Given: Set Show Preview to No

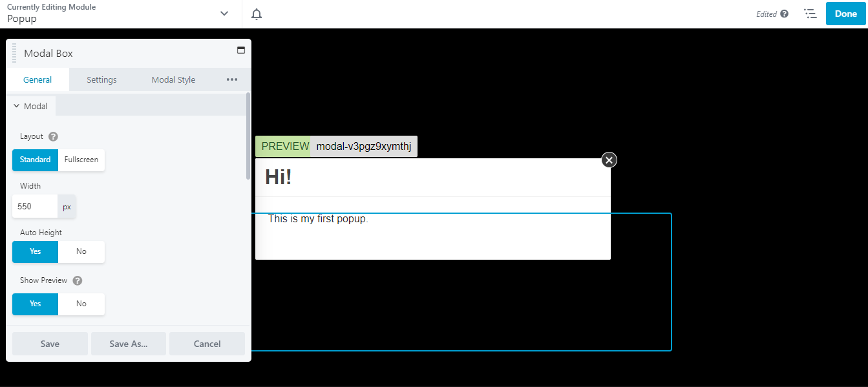Looking at the screenshot, I should [81, 304].
